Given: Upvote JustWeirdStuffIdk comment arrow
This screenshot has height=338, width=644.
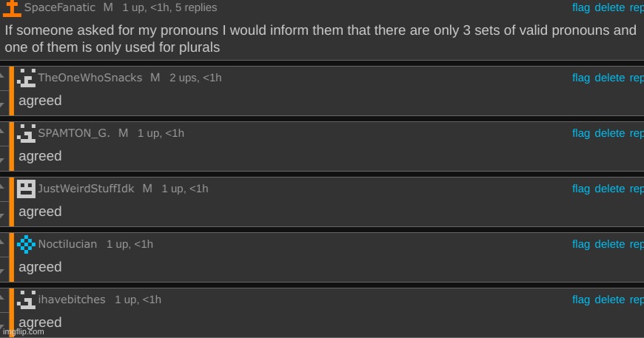Looking at the screenshot, I should pyautogui.click(x=2, y=186).
